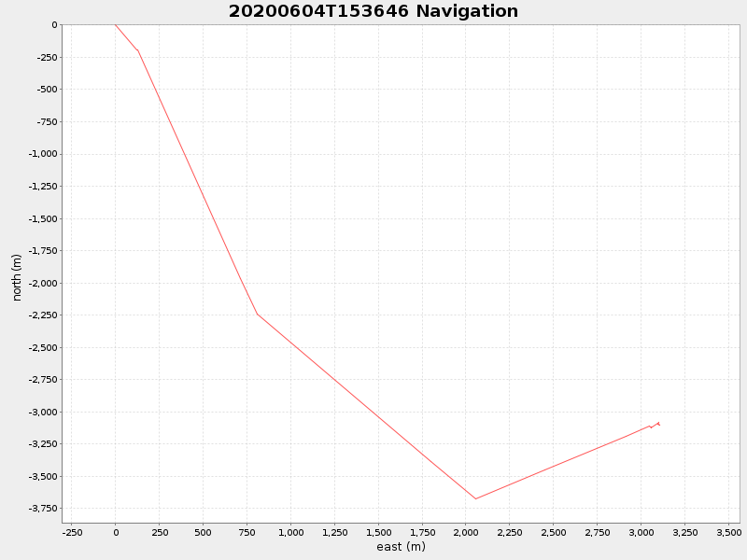Click the -1,000 tick on north axis

(x=43, y=154)
